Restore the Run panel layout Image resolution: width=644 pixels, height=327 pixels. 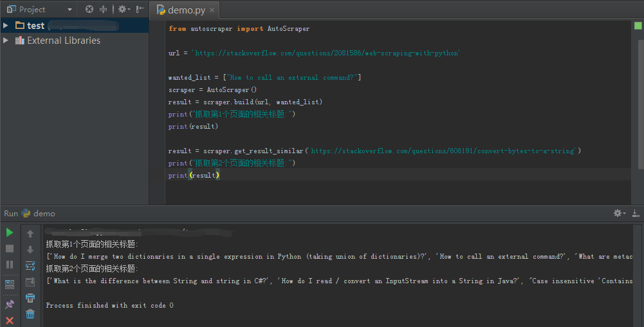tap(10, 284)
